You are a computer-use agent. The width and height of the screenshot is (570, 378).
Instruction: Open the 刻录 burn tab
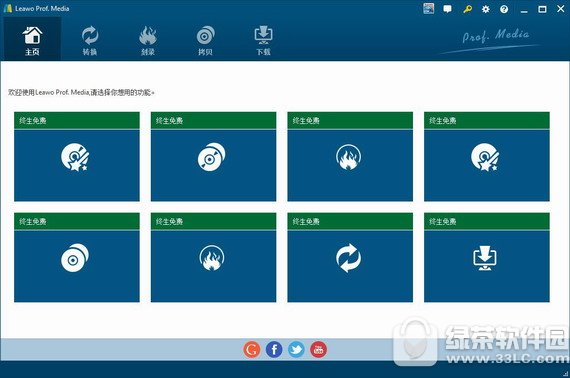(148, 40)
